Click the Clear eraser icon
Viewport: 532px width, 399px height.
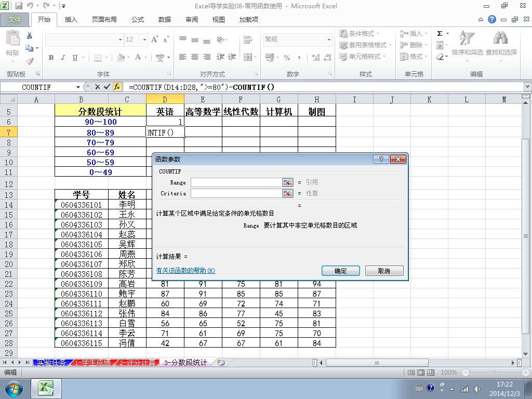[x=440, y=57]
